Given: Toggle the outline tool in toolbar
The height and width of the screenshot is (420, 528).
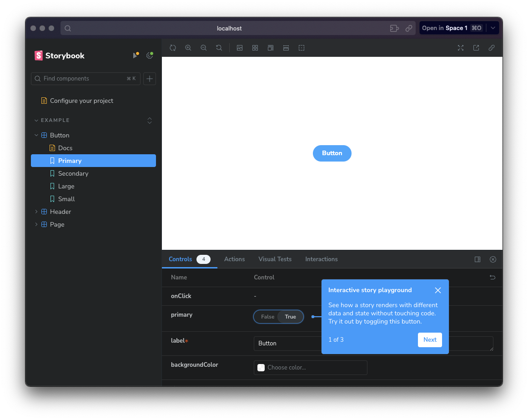Looking at the screenshot, I should coord(302,48).
